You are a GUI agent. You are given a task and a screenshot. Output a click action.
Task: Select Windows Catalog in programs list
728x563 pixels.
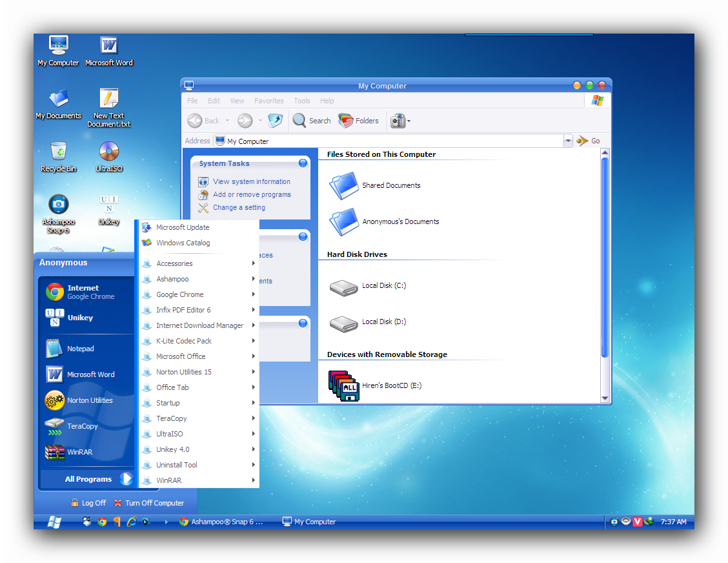(x=199, y=243)
